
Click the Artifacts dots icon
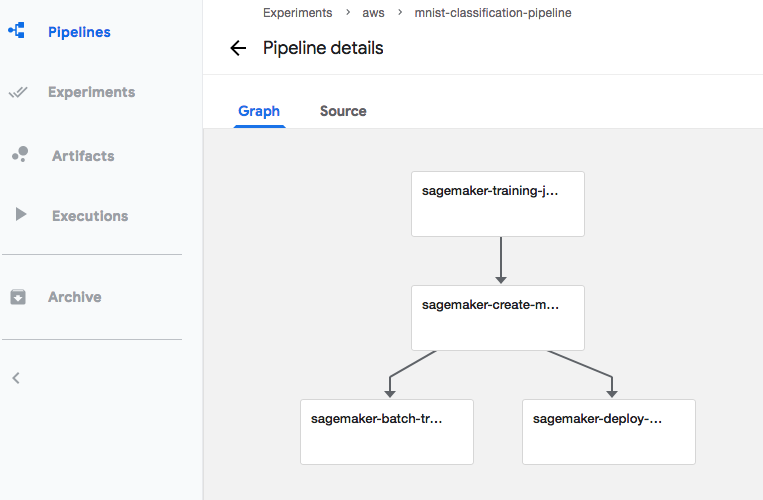click(19, 155)
